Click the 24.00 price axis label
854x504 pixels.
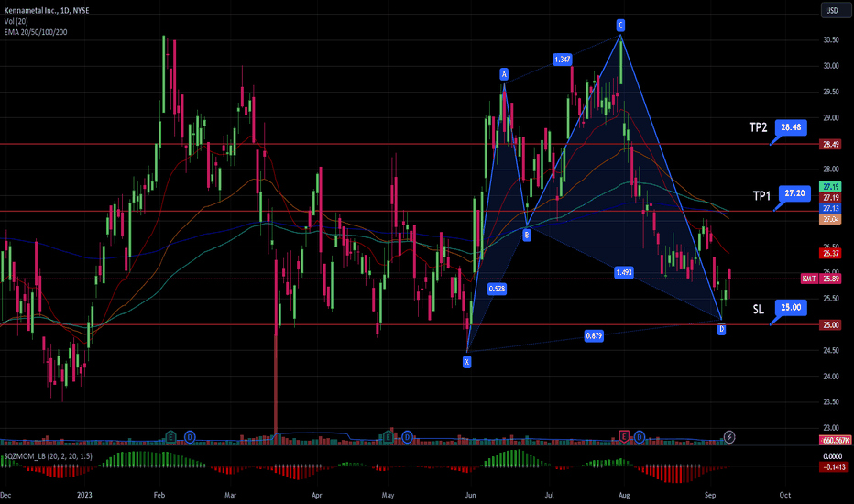click(830, 377)
